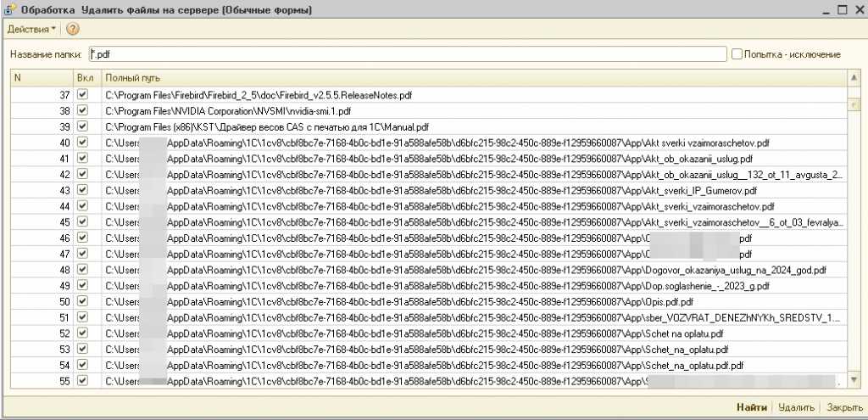
Task: Toggle the checkbox for row 52
Action: [x=82, y=333]
